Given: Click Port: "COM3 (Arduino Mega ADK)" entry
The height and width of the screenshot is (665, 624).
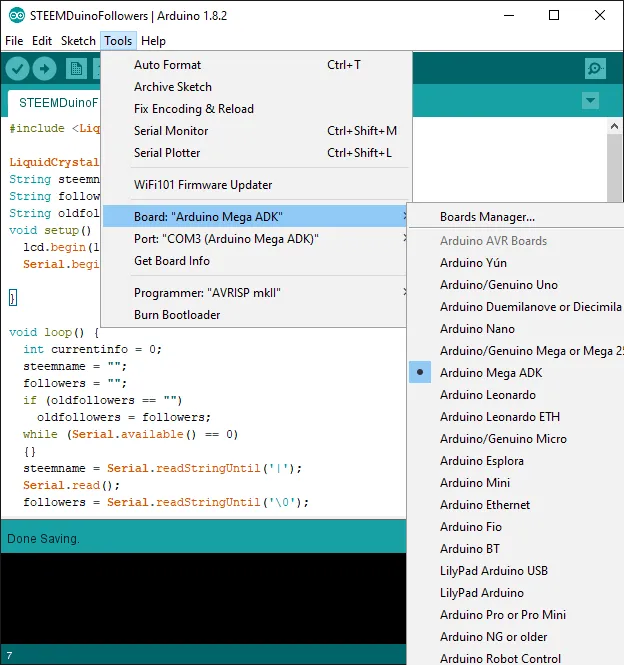Looking at the screenshot, I should (x=255, y=239).
